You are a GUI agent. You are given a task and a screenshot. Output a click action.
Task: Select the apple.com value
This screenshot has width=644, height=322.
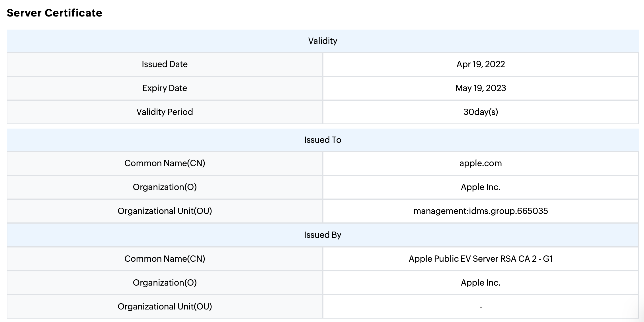click(481, 163)
